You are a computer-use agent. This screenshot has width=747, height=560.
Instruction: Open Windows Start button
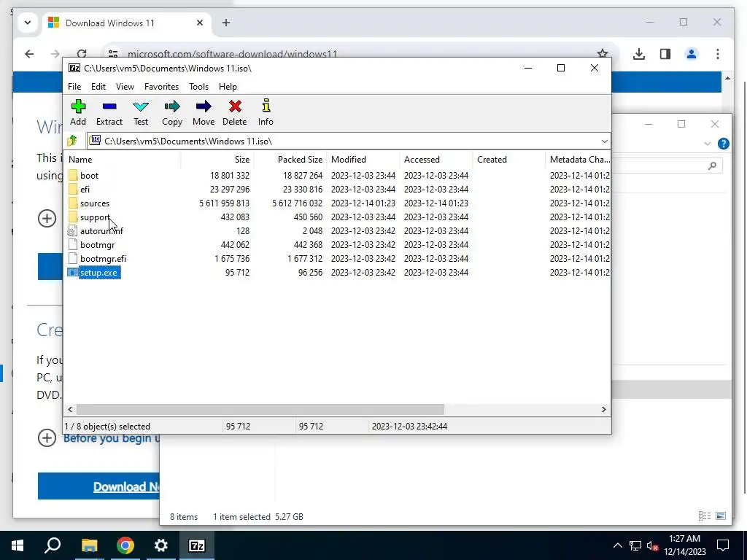18,545
